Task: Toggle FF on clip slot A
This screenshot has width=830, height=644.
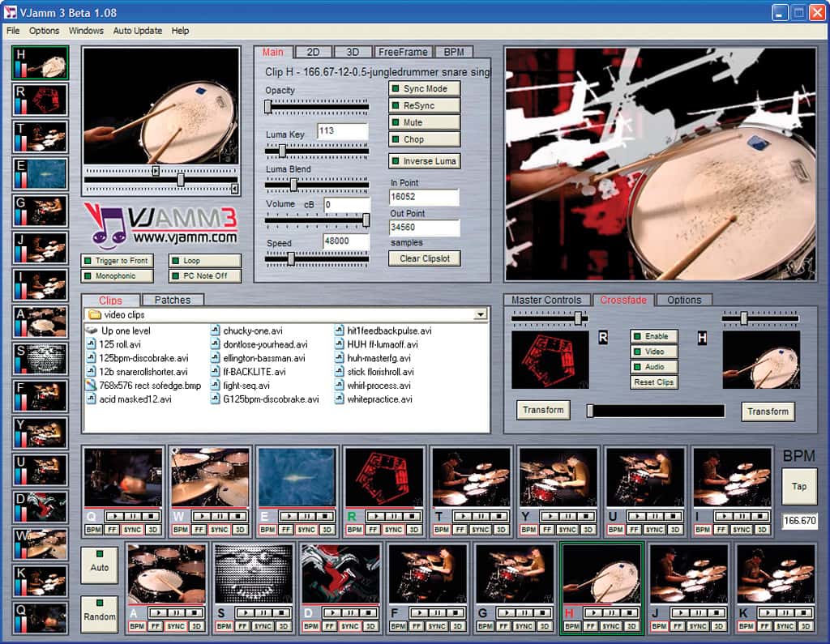Action: (x=155, y=626)
